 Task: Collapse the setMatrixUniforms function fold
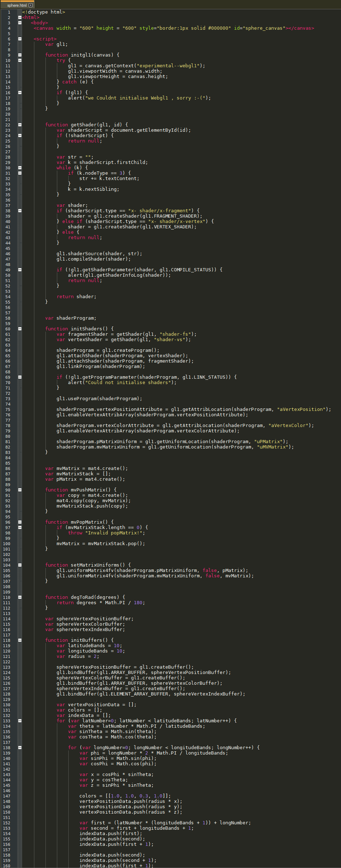pos(20,565)
